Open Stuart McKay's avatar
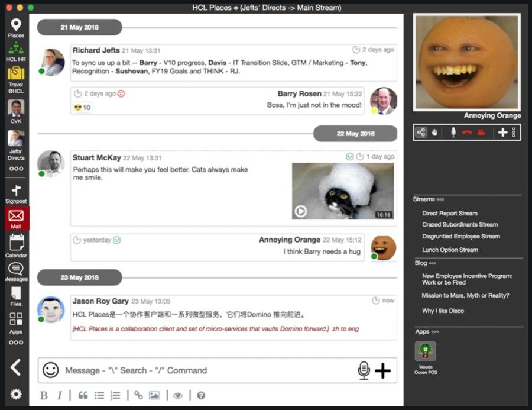Screen dimensions: 532x410 [x=51, y=164]
